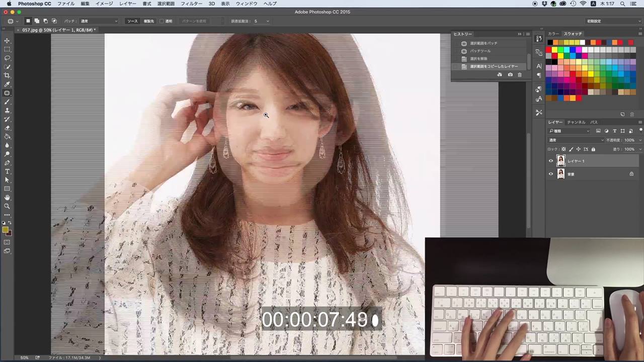This screenshot has width=644, height=362.
Task: Create new snapshot in History panel
Action: (x=510, y=74)
